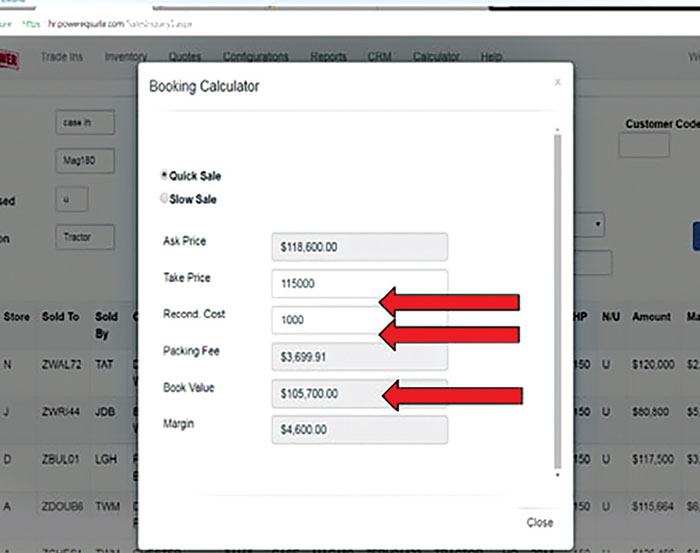Open the Configurations menu
The width and height of the screenshot is (700, 553).
pyautogui.click(x=256, y=57)
